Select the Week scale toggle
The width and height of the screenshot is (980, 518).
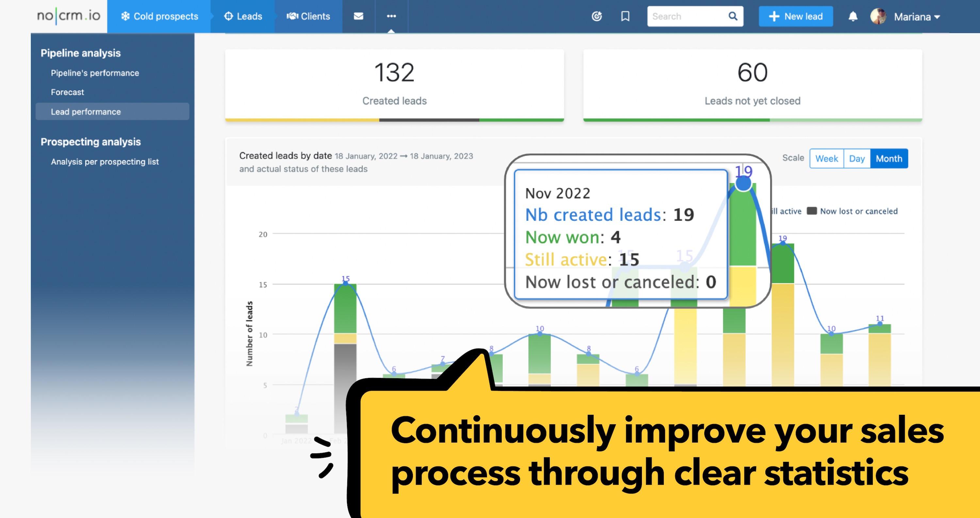(x=827, y=158)
